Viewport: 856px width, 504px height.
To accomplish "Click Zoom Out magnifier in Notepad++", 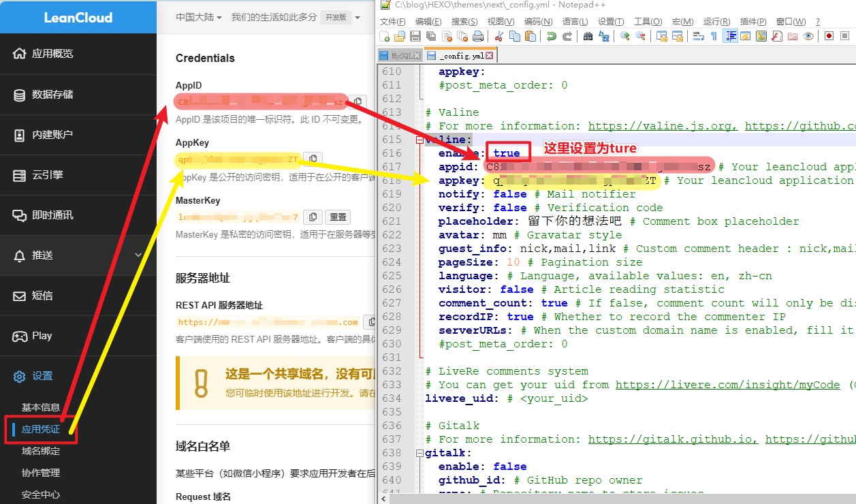I will [x=641, y=35].
